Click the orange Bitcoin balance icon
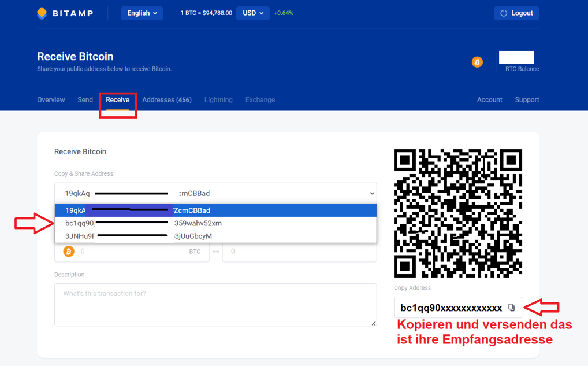Screen dimensions: 588x366 [477, 62]
